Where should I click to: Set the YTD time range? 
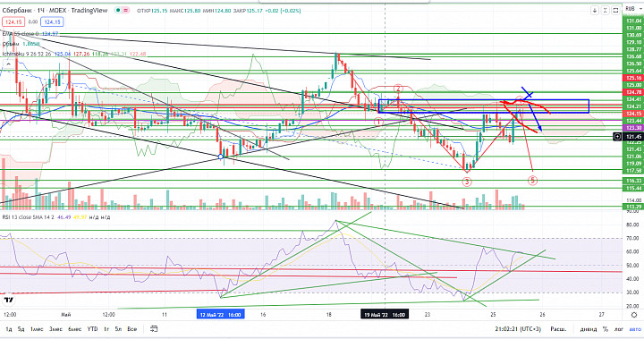tap(92, 329)
